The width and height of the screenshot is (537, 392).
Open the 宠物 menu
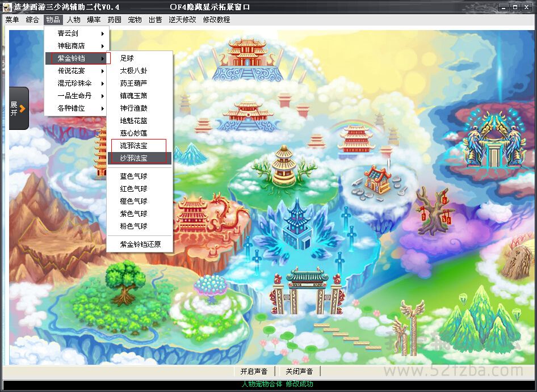(x=135, y=20)
